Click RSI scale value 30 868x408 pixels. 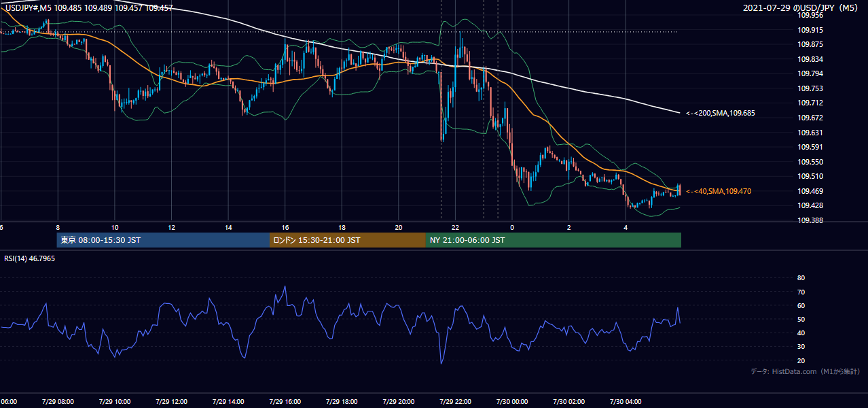tap(801, 346)
